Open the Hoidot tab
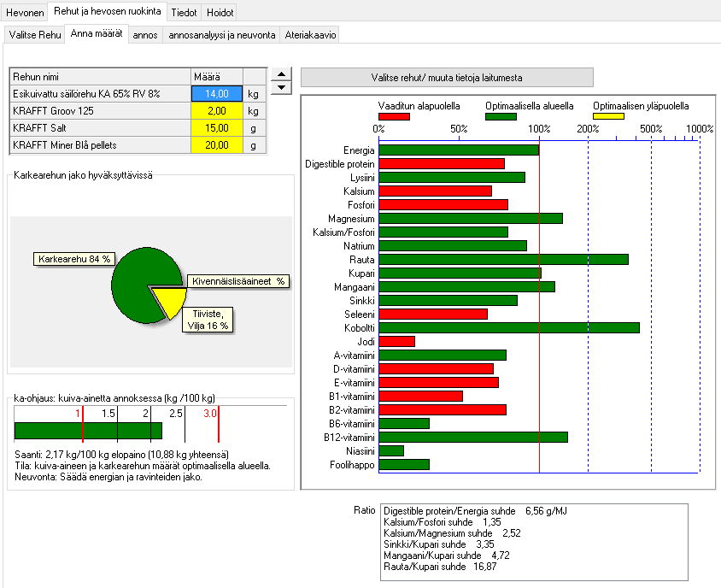The height and width of the screenshot is (588, 721). click(220, 13)
